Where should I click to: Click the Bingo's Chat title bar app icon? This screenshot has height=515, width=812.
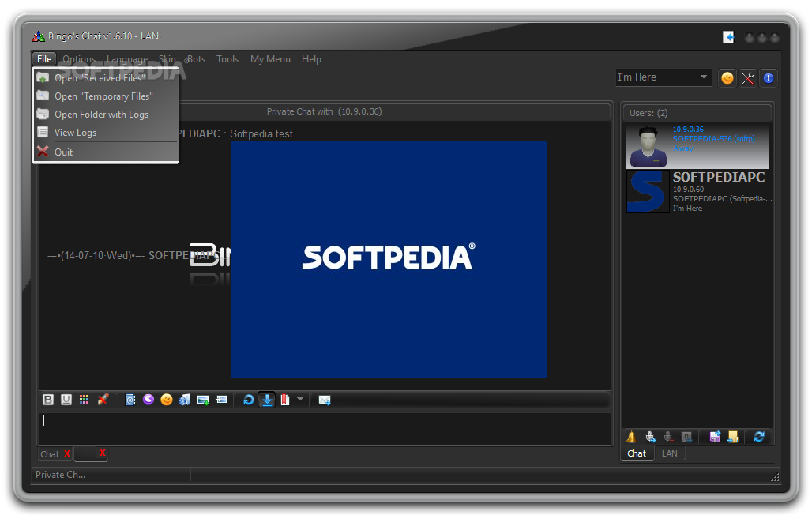click(x=39, y=36)
